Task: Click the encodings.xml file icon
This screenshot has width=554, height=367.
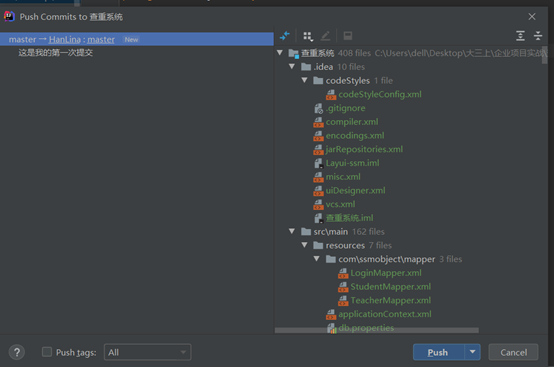Action: tap(318, 136)
